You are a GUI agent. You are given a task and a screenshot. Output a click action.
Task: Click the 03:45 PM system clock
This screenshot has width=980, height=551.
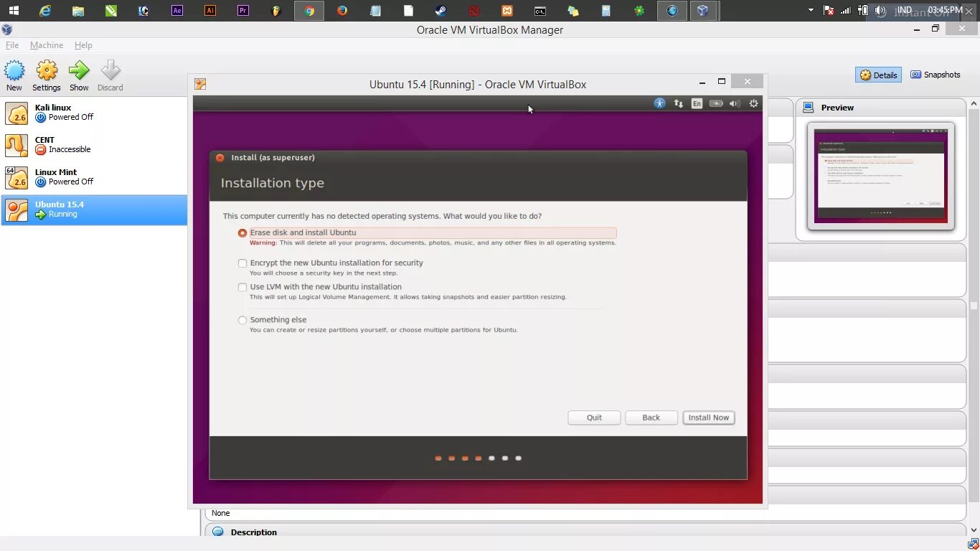(944, 10)
